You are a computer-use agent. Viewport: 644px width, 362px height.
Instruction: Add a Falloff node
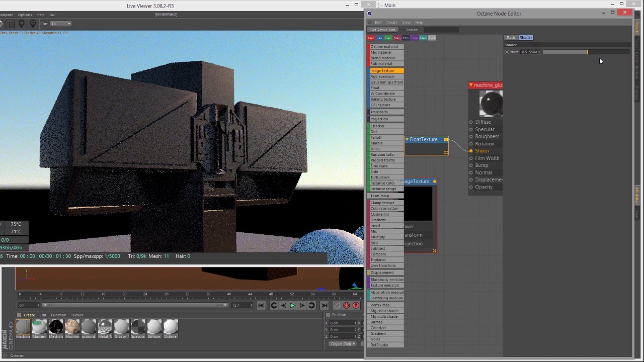pyautogui.click(x=386, y=137)
